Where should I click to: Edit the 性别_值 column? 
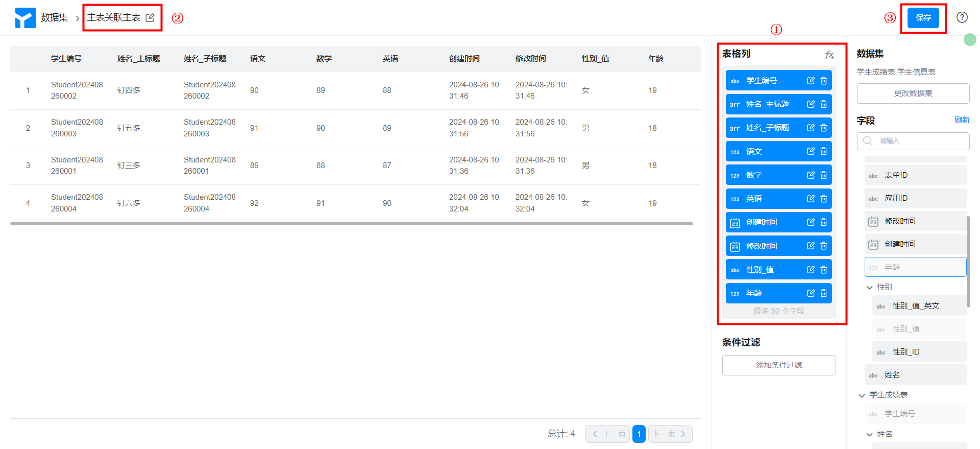click(x=811, y=270)
